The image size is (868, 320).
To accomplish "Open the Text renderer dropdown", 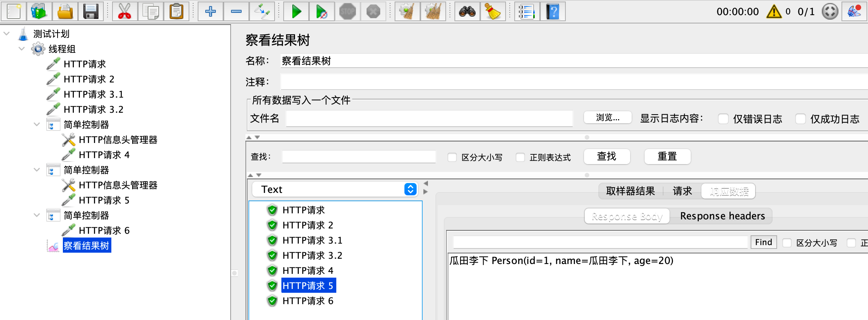I will click(335, 189).
